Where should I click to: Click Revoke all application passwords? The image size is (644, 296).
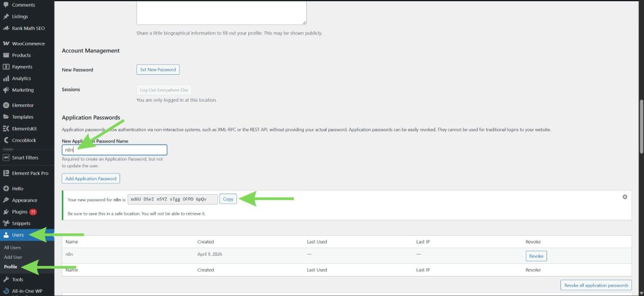tap(595, 285)
